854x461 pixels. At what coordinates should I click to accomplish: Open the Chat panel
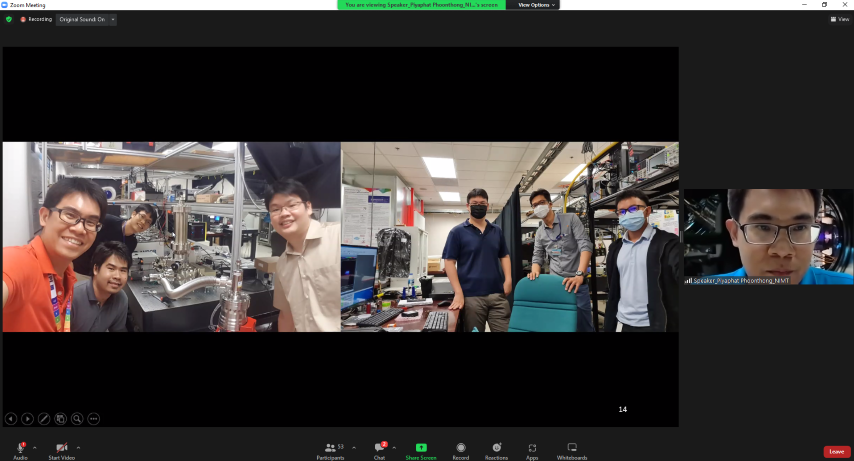tap(379, 447)
